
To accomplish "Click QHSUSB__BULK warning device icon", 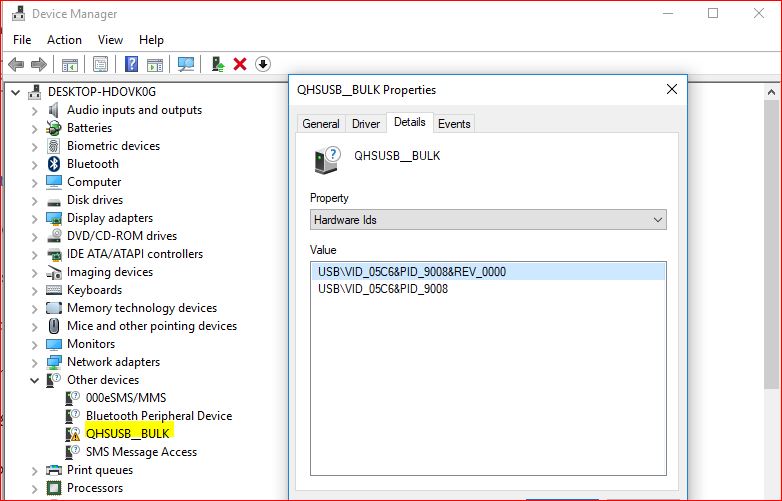I will tap(73, 434).
